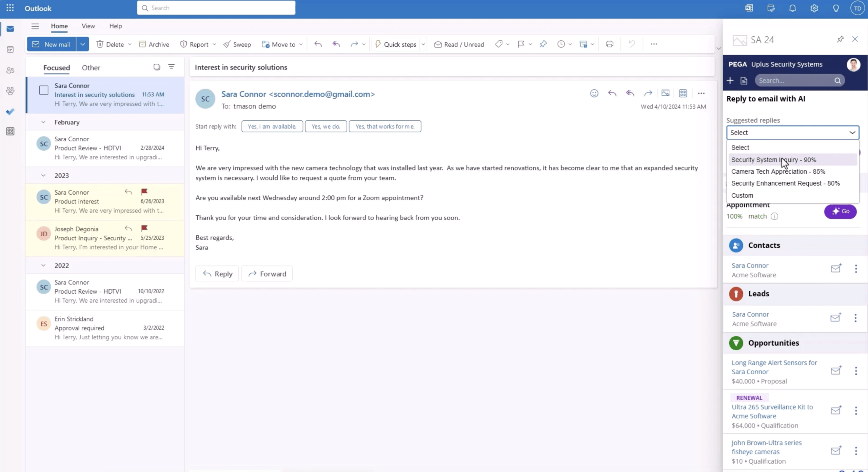Toggle Read / Unread status
Image resolution: width=868 pixels, height=472 pixels.
pyautogui.click(x=459, y=44)
